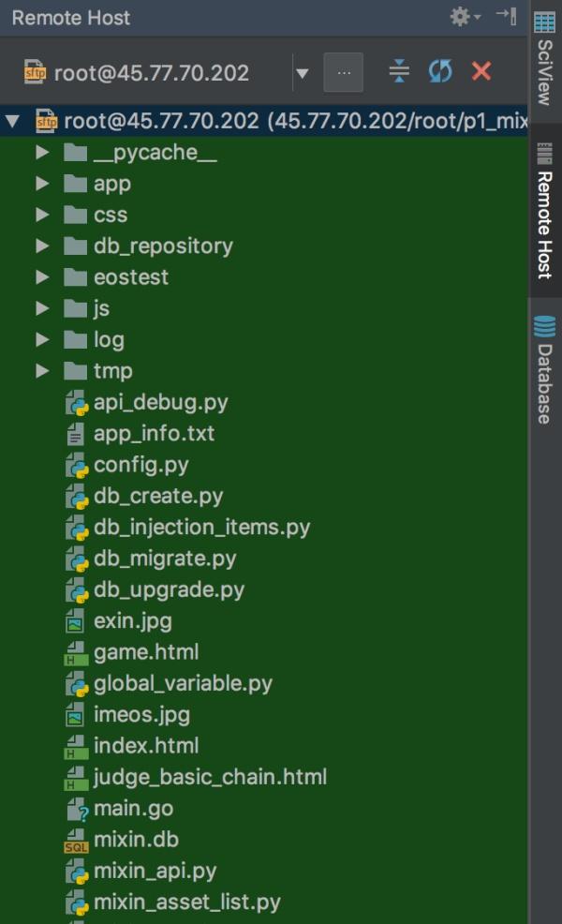
Task: Expand the eostest folder
Action: pyautogui.click(x=42, y=277)
